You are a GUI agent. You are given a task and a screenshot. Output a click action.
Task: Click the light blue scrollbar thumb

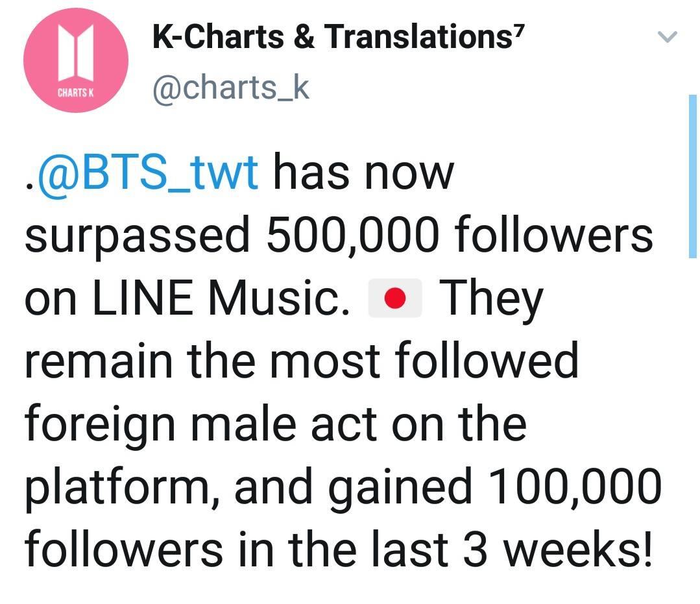[x=692, y=176]
